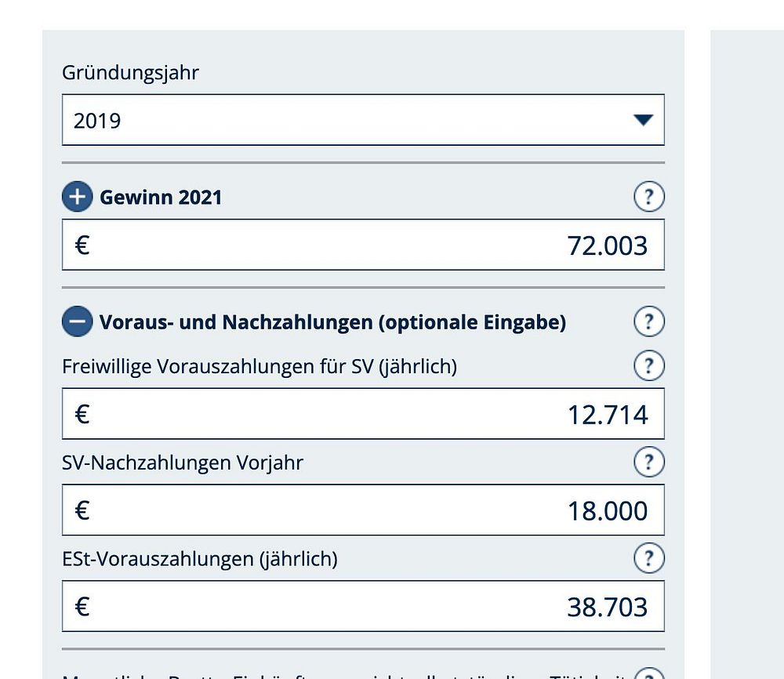Focus the Freiwillige Vorauszahlungen field showing 12.714
This screenshot has width=784, height=679.
point(363,414)
